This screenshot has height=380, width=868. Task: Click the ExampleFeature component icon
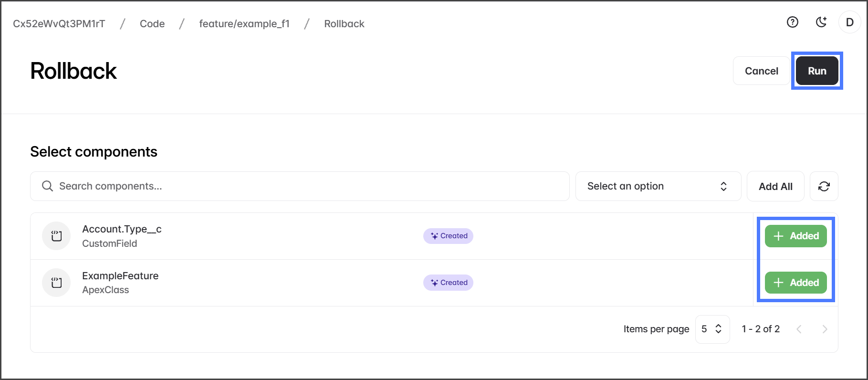56,283
